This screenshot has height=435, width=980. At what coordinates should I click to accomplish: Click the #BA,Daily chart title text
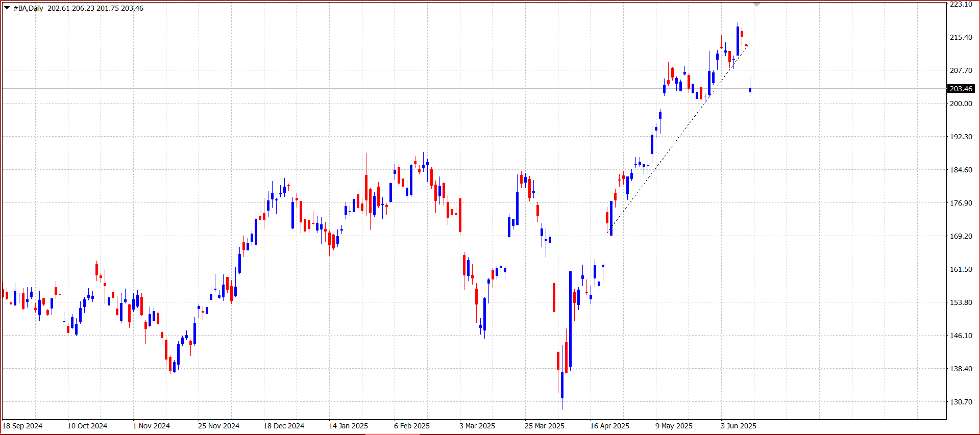point(29,8)
